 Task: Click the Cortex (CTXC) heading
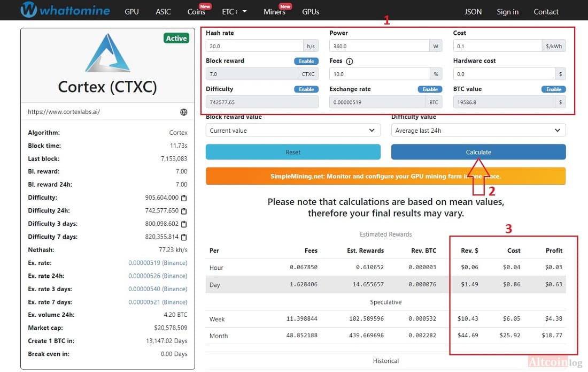(107, 87)
